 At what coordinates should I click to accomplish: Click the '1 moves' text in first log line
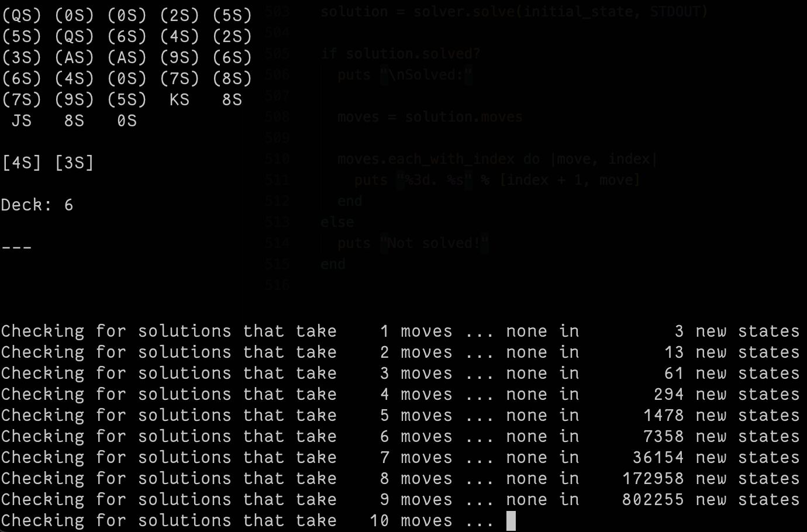416,331
